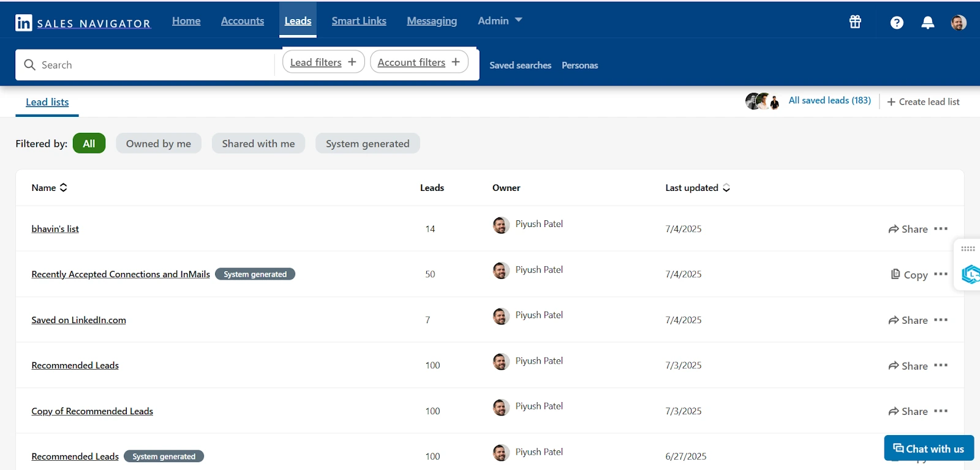
Task: Open the Saved on LinkedIn.com list
Action: [x=78, y=320]
